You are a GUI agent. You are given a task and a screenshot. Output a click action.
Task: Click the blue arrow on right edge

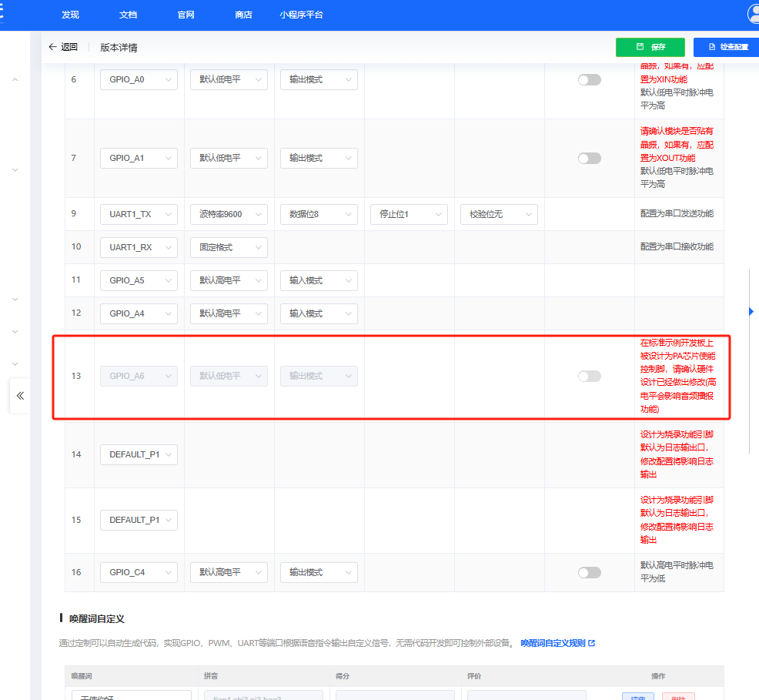(x=751, y=311)
